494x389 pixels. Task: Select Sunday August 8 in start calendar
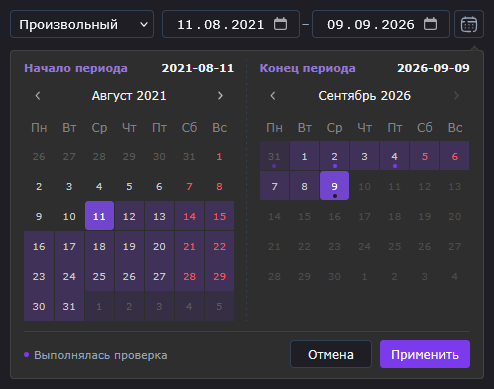(219, 186)
